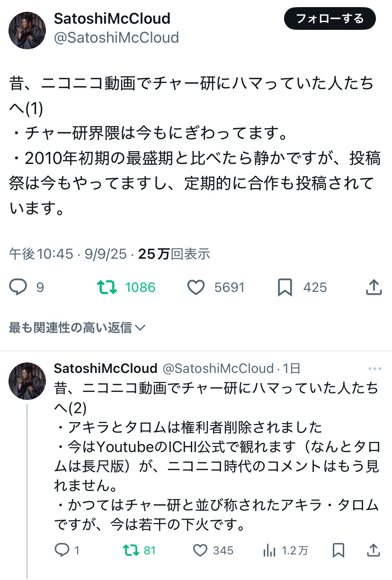Viewport: 392px width, 580px height.
Task: View analytics of the reply post
Action: pyautogui.click(x=269, y=550)
